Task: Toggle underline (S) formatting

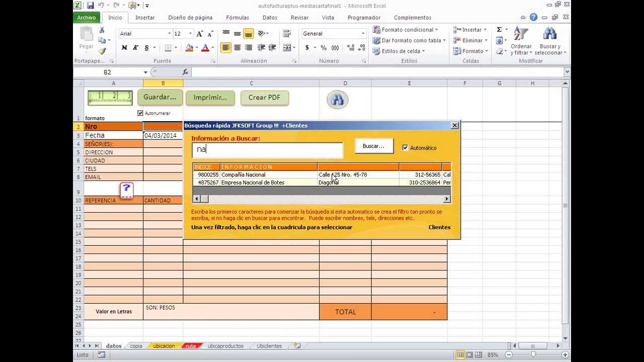Action: pyautogui.click(x=146, y=48)
